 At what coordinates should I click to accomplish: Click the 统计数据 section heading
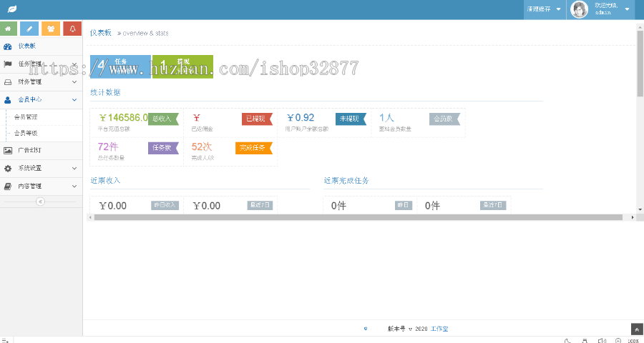click(106, 93)
